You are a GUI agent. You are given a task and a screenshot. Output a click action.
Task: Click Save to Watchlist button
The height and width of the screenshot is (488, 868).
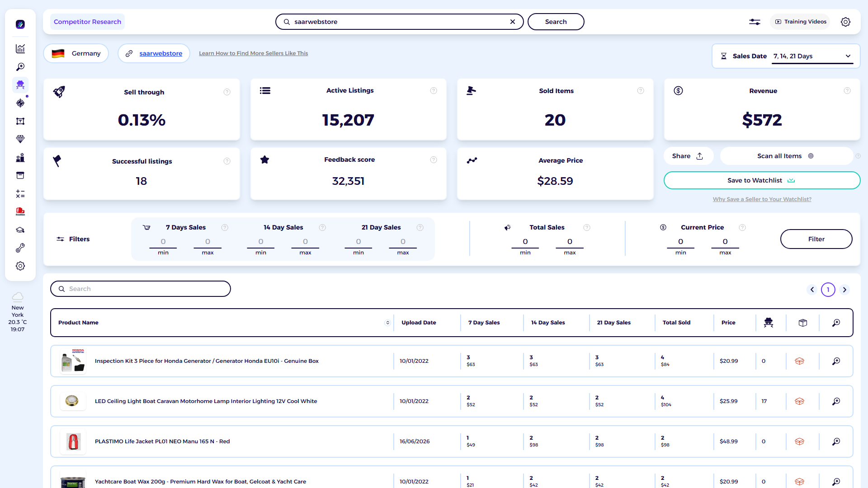pyautogui.click(x=762, y=180)
